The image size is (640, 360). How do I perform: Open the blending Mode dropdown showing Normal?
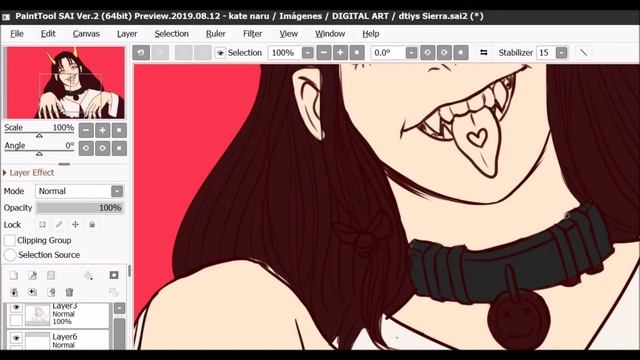(x=80, y=191)
